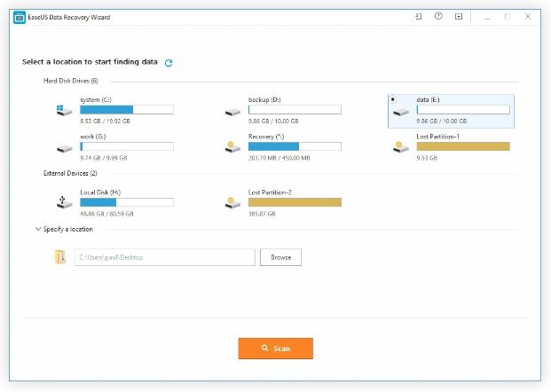Click the '385.07 GB' size text
The width and height of the screenshot is (551, 392).
coord(262,214)
